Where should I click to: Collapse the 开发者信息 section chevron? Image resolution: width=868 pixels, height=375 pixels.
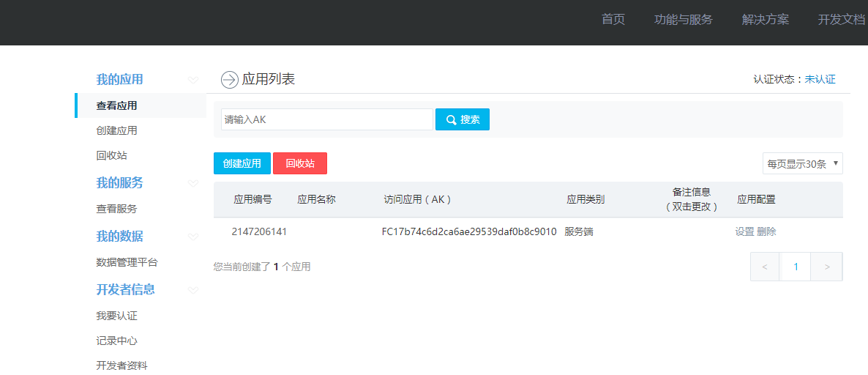(192, 290)
